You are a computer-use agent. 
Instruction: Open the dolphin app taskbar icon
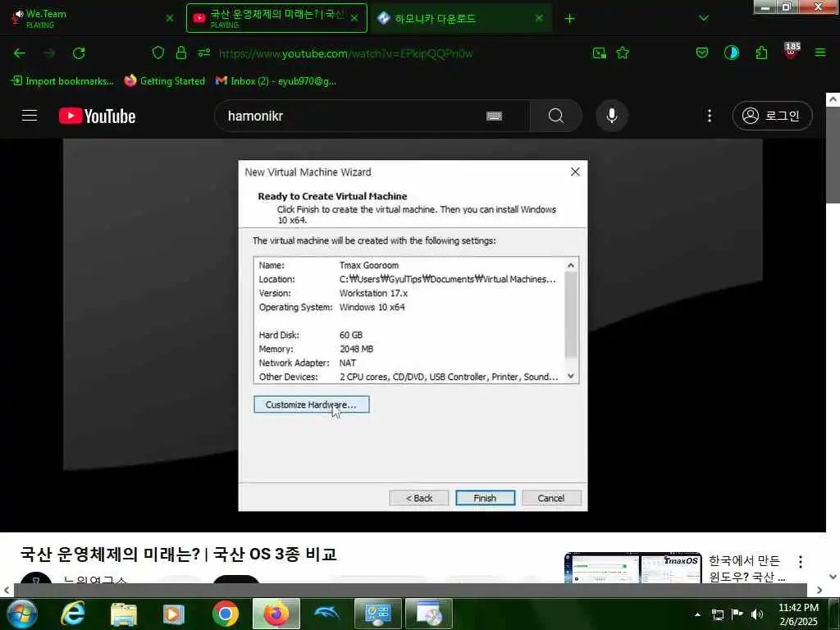click(326, 614)
